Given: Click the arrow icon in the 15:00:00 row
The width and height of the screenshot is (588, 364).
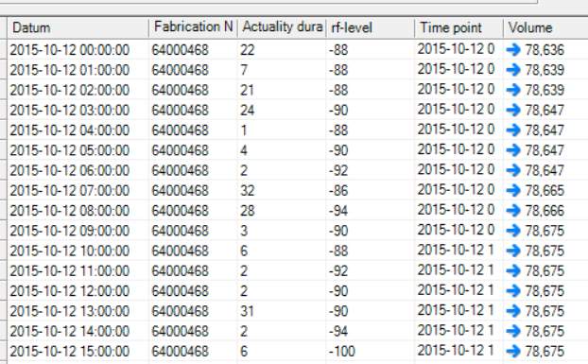Looking at the screenshot, I should coord(513,352).
